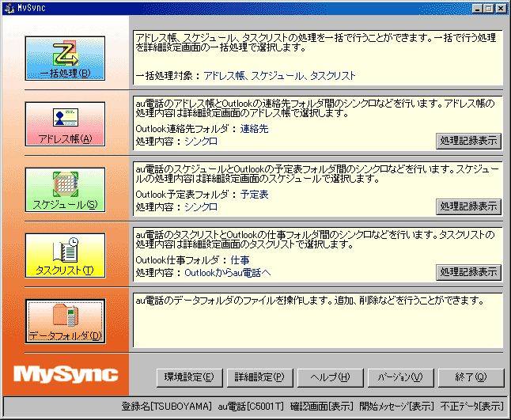Show 処理記録表示 for the task list section
511x420 pixels.
467,272
